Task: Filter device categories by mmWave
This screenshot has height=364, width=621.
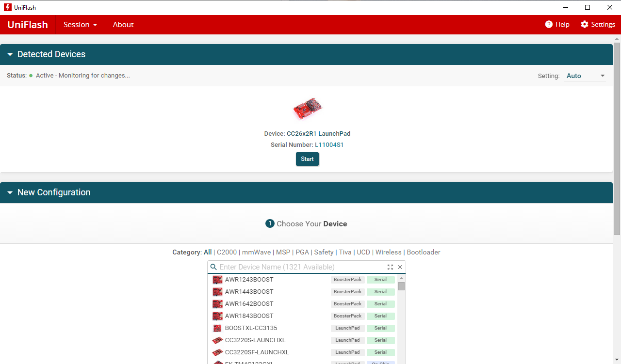Action: [x=256, y=252]
